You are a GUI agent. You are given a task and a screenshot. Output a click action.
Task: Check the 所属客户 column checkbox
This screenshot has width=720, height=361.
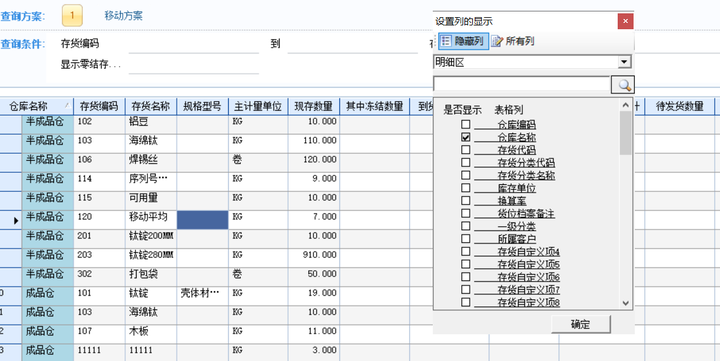point(466,238)
